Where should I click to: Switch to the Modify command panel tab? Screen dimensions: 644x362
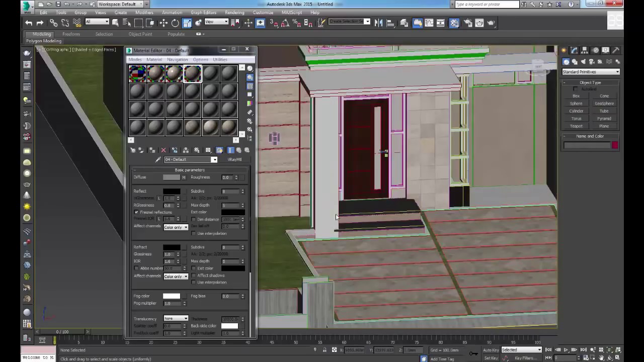tap(575, 50)
